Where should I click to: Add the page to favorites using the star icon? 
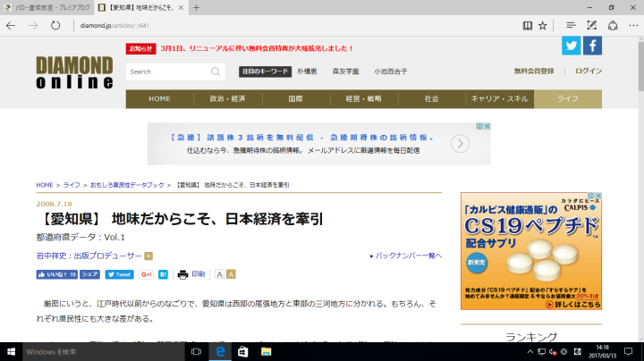[542, 25]
